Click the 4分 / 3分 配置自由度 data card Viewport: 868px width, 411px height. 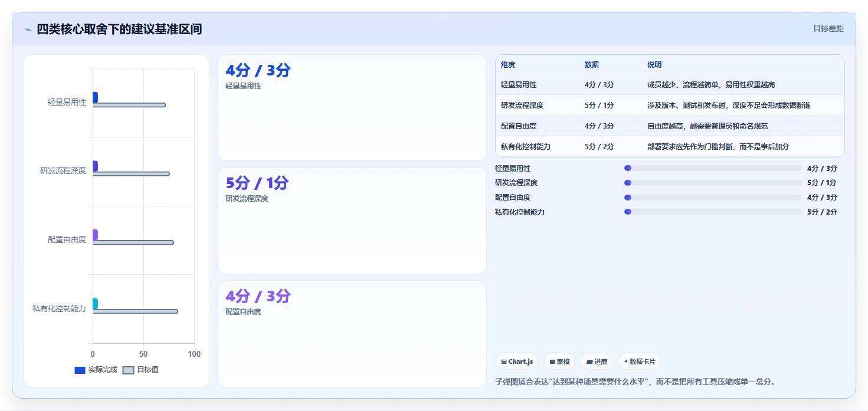click(x=352, y=334)
